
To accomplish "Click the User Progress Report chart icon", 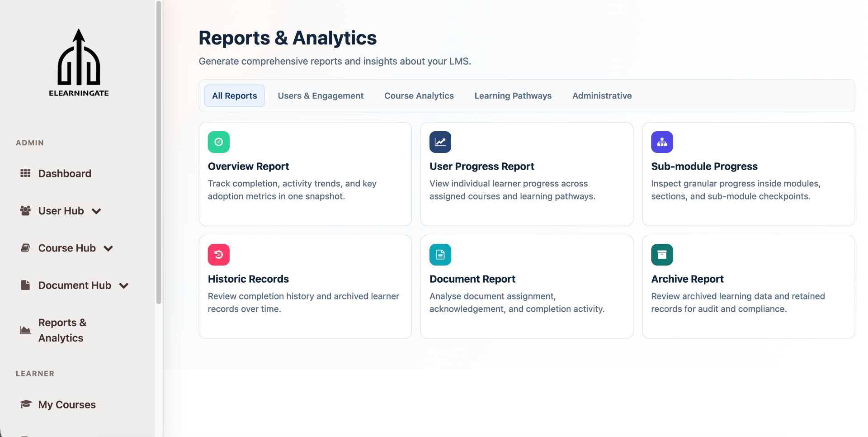I will tap(440, 142).
